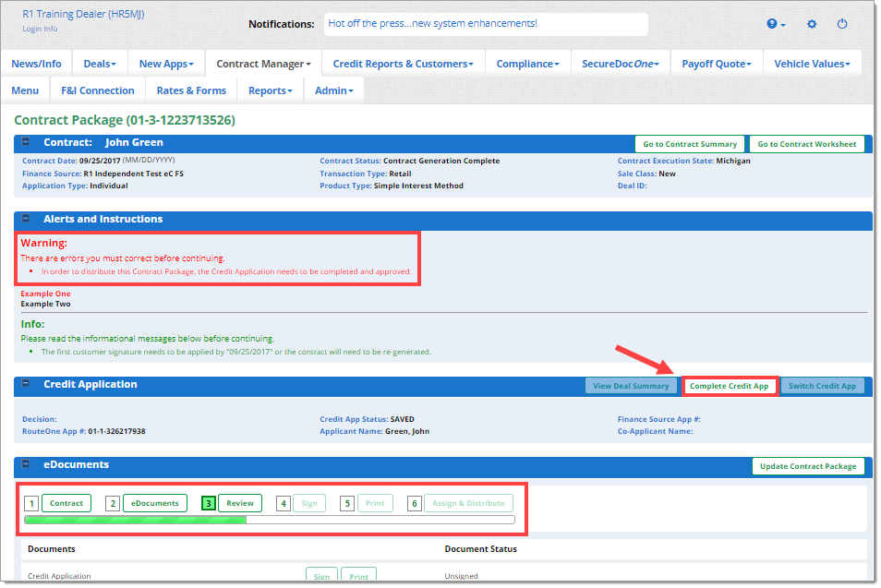The height and width of the screenshot is (588, 881).
Task: Click the Contract Package heading
Action: pos(125,120)
